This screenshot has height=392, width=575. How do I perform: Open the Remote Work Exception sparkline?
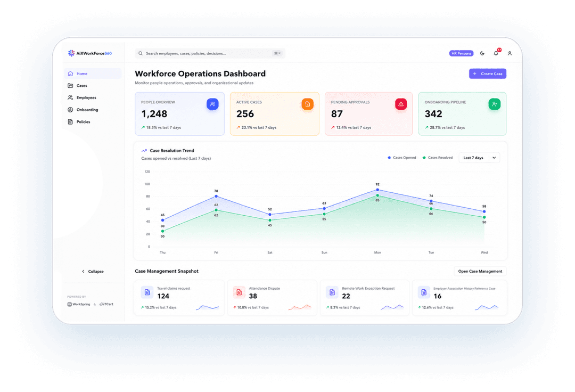pos(392,307)
